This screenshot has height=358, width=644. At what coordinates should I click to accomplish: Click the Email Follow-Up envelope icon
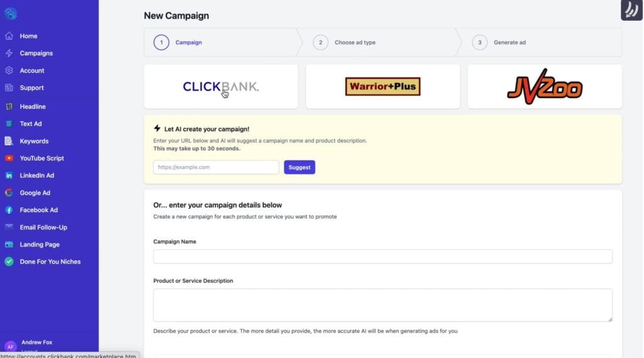[9, 227]
